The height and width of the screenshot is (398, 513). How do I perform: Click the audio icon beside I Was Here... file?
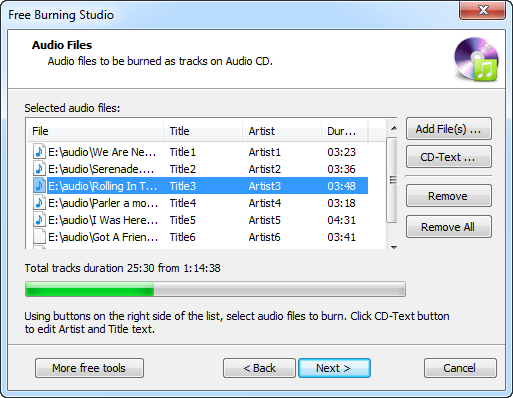point(39,220)
